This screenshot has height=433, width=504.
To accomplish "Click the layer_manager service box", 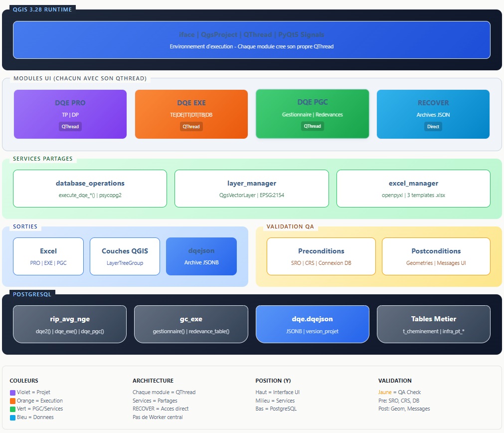I will point(251,188).
